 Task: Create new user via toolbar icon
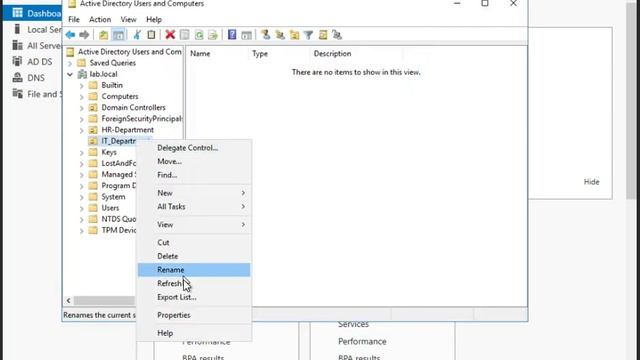265,35
